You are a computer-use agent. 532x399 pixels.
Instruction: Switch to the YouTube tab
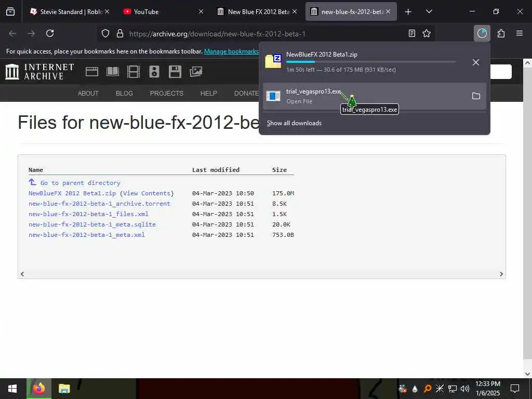click(x=164, y=11)
